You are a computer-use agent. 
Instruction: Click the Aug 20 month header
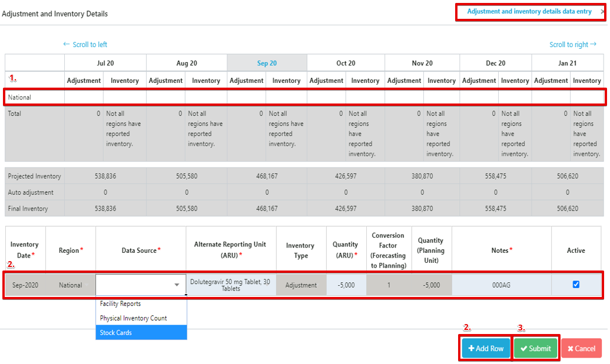pos(187,63)
